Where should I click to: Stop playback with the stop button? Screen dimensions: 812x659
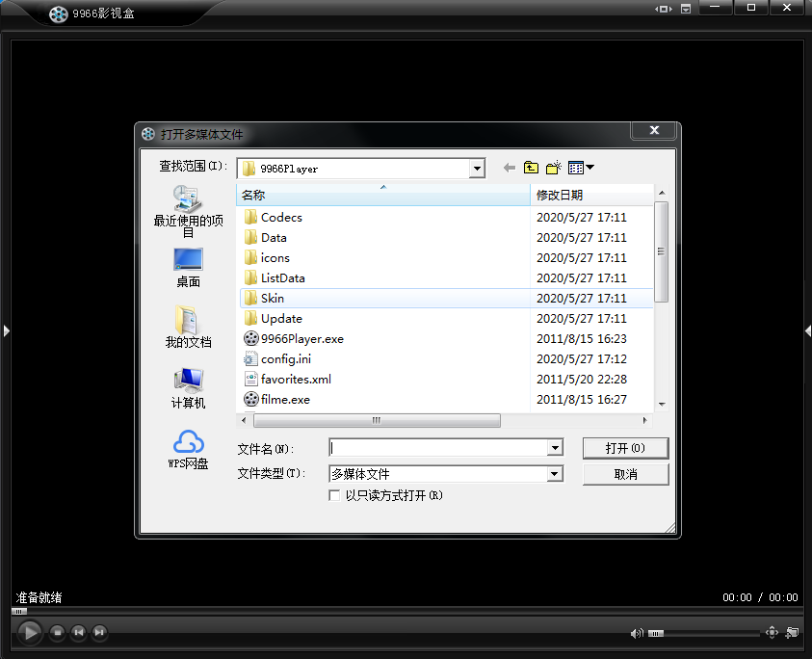(58, 633)
